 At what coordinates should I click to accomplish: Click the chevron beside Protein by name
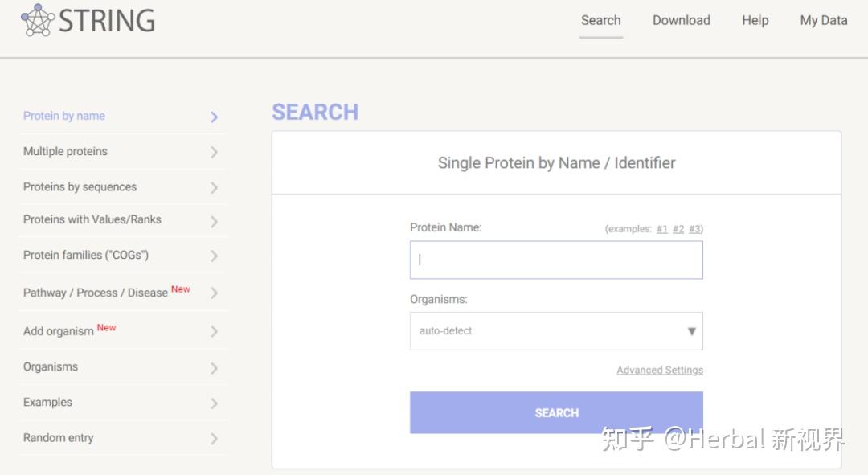point(214,117)
